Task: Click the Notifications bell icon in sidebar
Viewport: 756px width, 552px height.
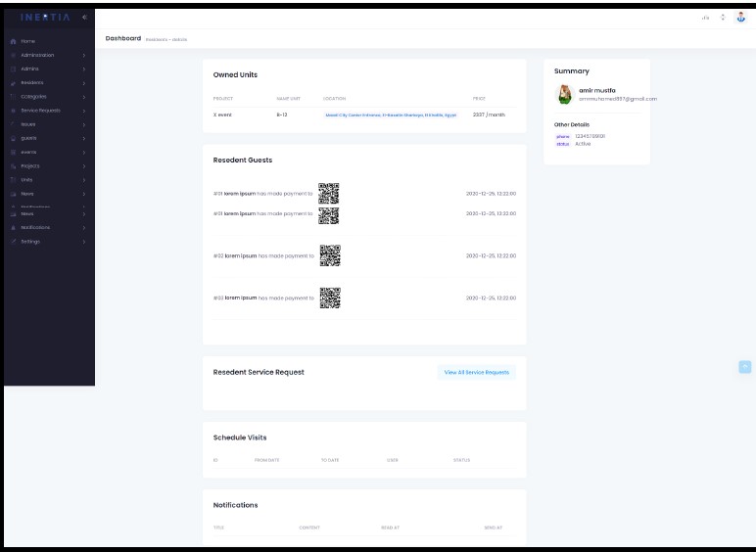Action: pyautogui.click(x=13, y=227)
